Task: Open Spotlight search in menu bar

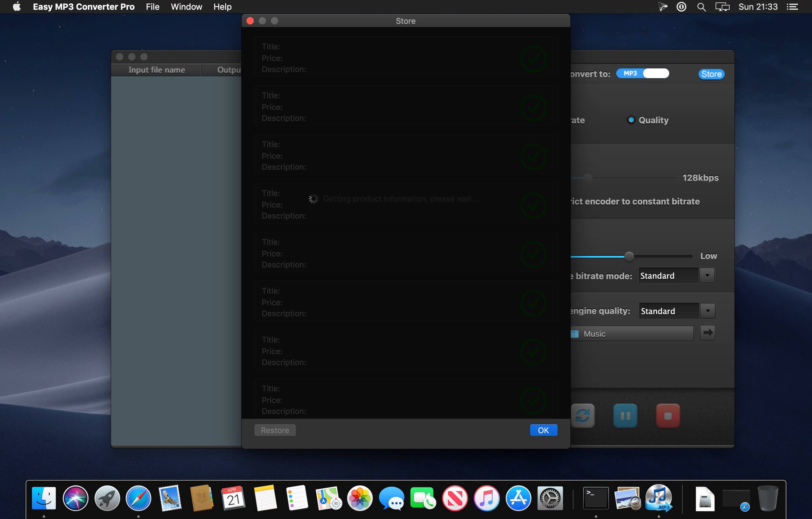Action: click(701, 7)
